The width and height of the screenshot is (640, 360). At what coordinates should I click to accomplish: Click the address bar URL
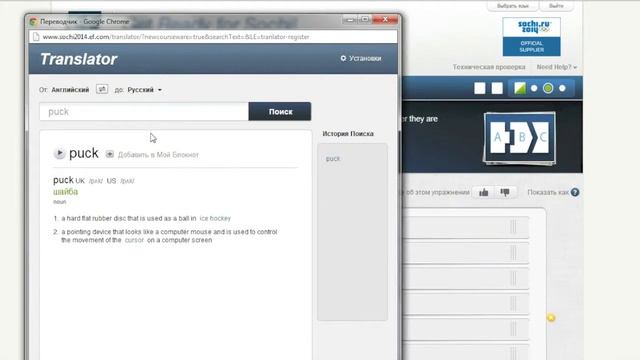176,37
